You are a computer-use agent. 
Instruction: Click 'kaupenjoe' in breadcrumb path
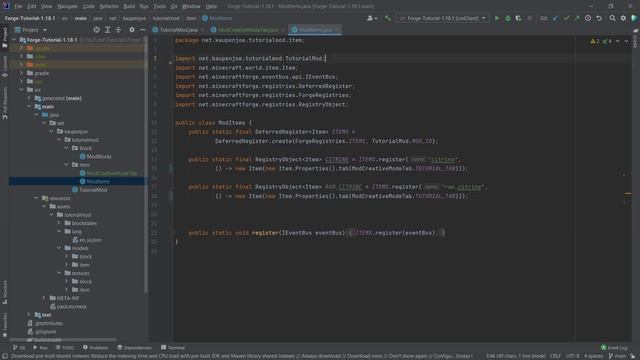pyautogui.click(x=134, y=18)
